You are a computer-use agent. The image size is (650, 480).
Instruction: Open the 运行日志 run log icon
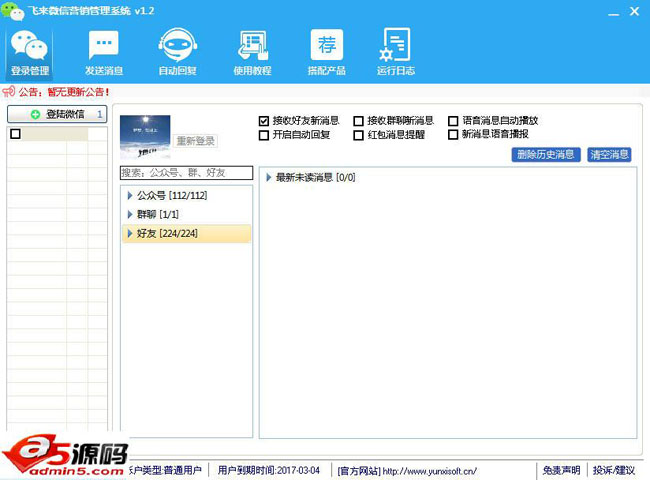point(395,52)
